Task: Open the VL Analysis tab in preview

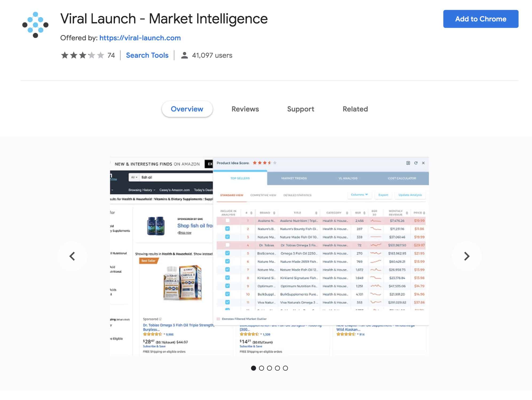Action: [x=348, y=178]
